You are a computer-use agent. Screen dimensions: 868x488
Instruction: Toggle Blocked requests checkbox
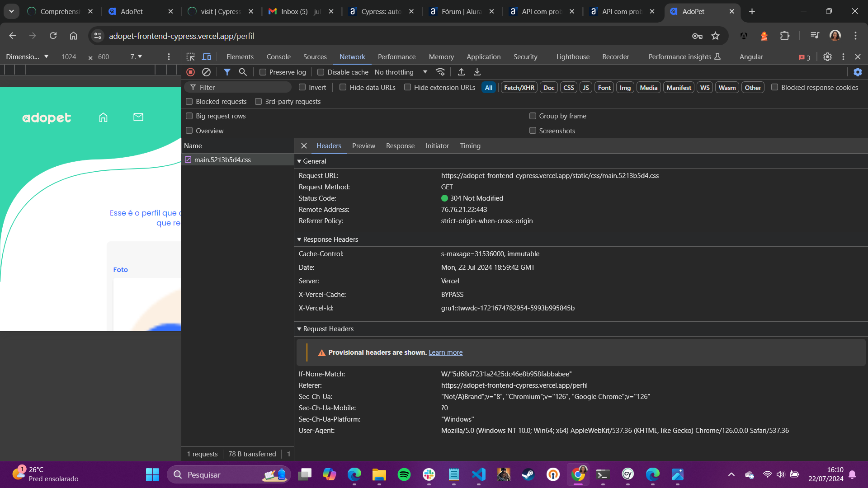(x=191, y=101)
